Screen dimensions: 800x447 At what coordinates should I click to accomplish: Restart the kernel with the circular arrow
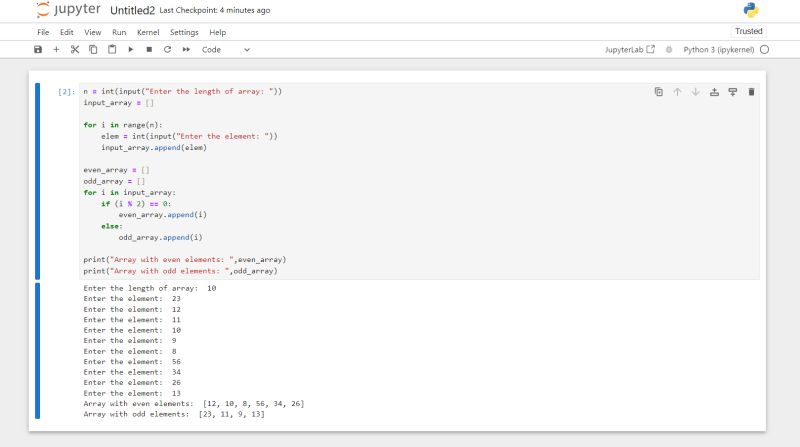pos(167,49)
